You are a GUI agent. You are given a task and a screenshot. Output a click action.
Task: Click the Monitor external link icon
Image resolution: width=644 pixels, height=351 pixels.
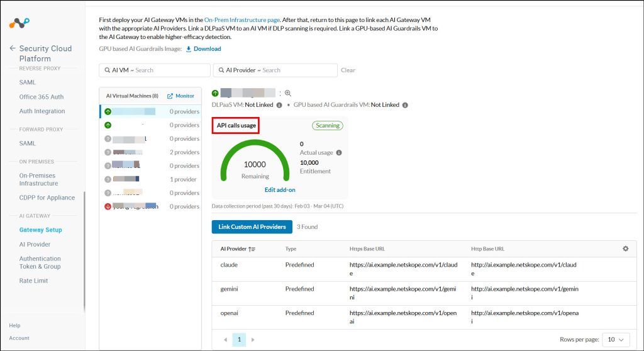(x=170, y=96)
